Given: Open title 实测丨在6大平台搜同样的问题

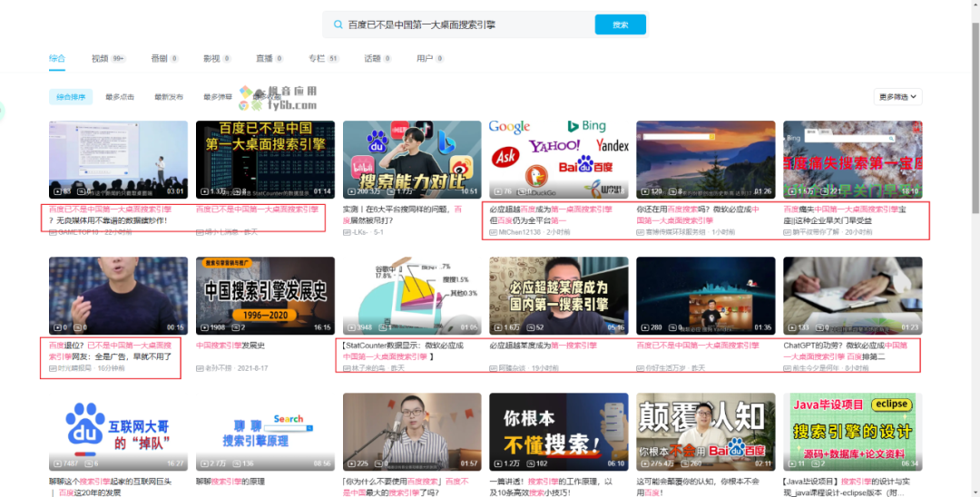Looking at the screenshot, I should (403, 215).
